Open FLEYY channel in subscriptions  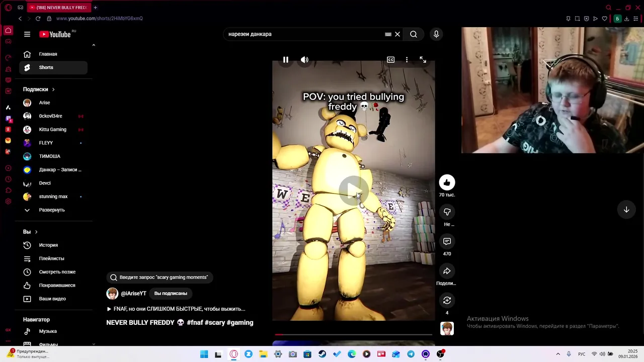point(53,143)
